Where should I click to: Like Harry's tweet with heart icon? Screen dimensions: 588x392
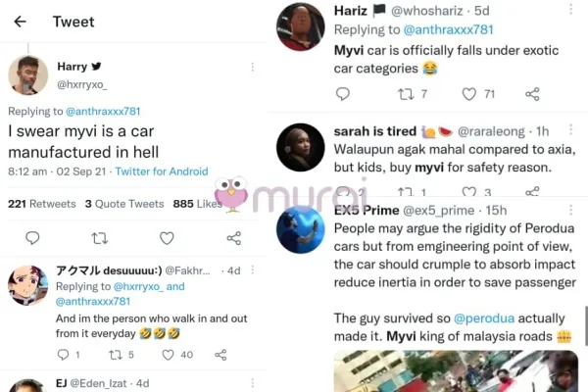coord(167,238)
